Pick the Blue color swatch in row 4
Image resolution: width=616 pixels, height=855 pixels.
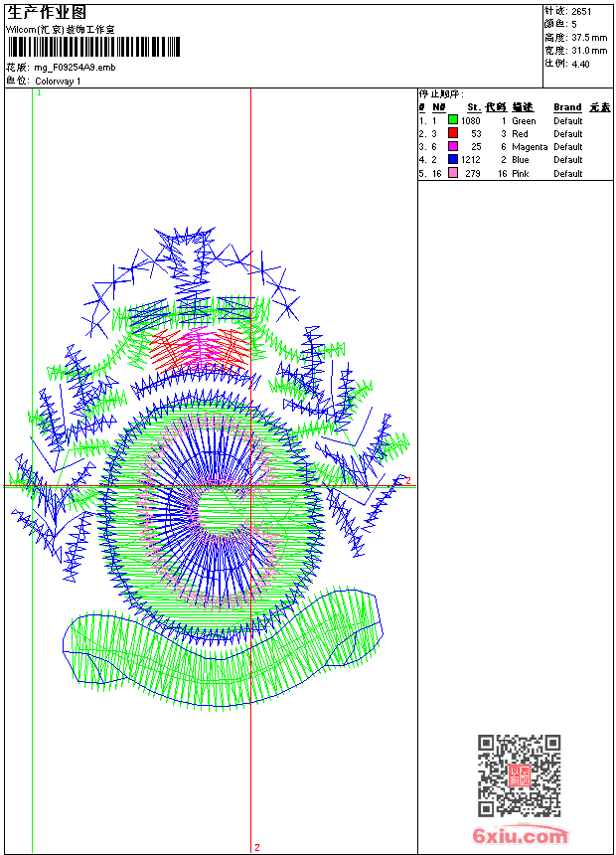(452, 159)
